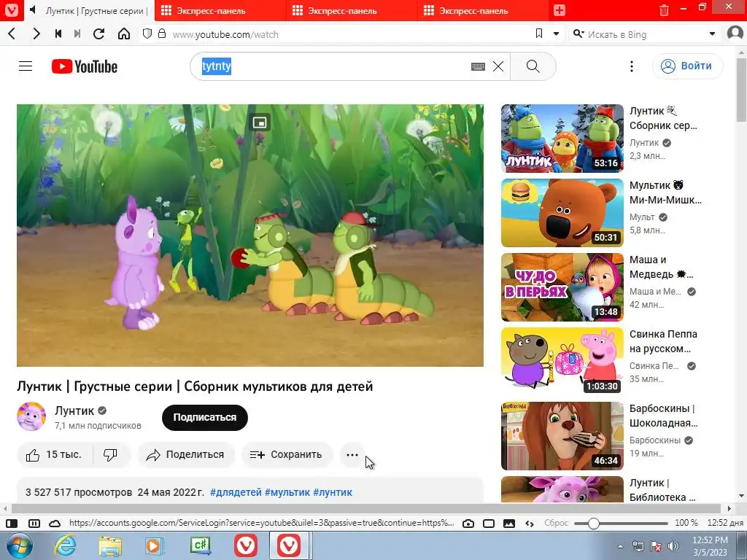Open YouTube settings three-dot menu
Viewport: 747px width, 560px height.
632,66
